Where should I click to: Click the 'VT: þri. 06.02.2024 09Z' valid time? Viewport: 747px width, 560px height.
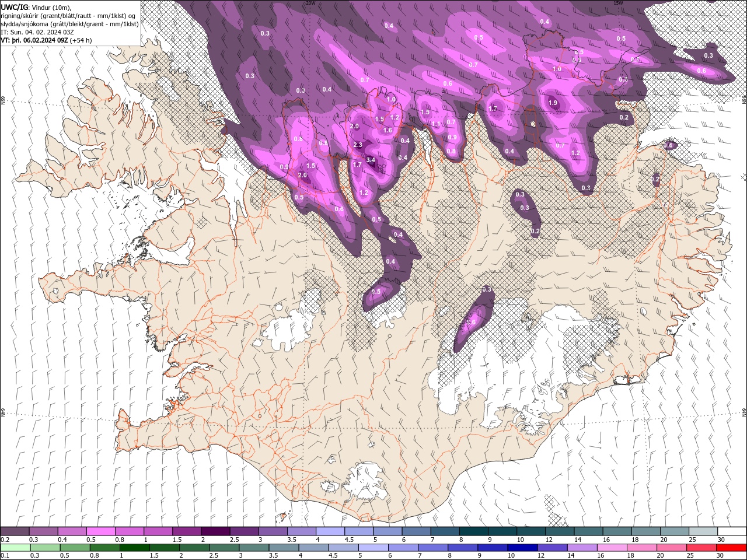[34, 40]
